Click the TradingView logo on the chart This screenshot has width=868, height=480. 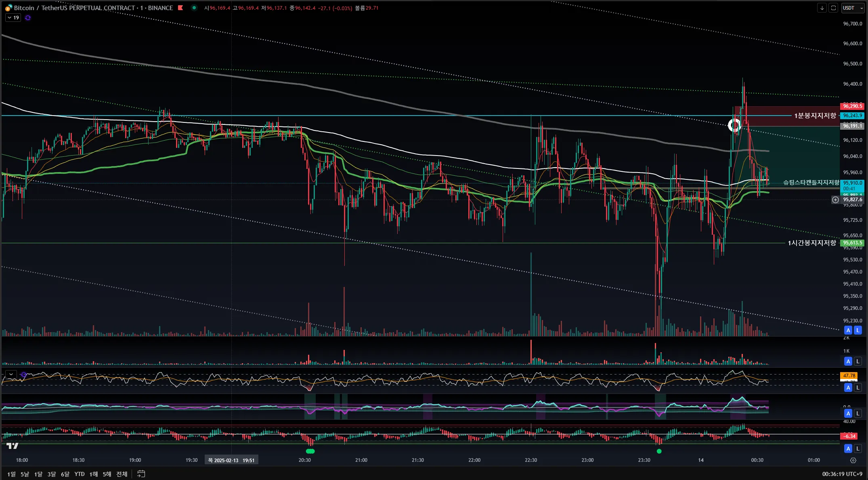[x=13, y=446]
